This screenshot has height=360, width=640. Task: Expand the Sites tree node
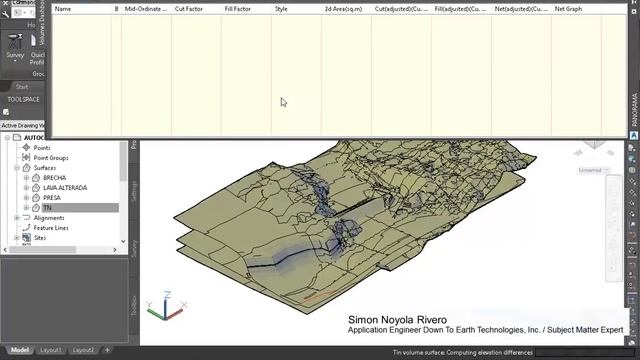click(17, 238)
